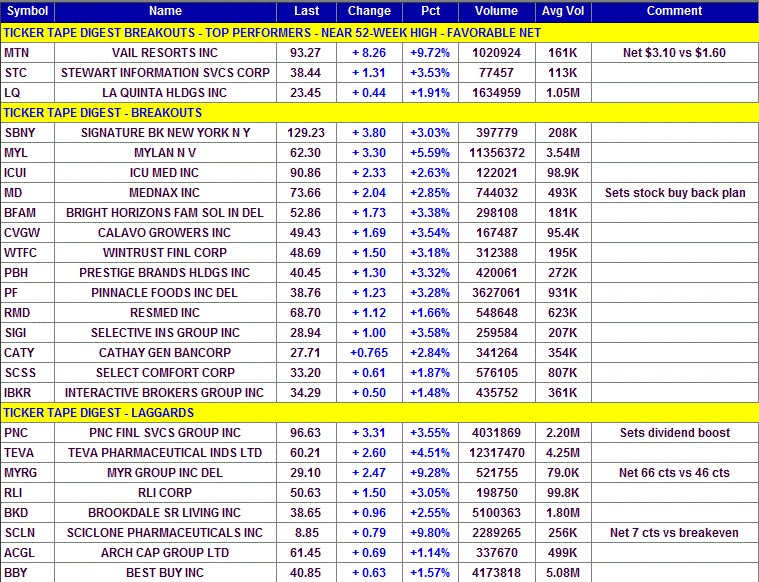The width and height of the screenshot is (759, 582).
Task: Click the RMD ticker symbol
Action: [x=17, y=312]
